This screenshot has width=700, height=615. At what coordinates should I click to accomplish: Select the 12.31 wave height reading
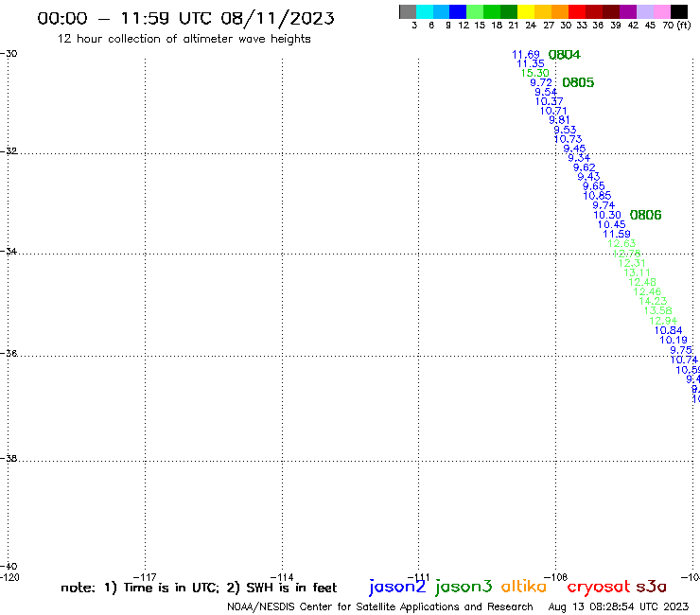click(x=632, y=263)
